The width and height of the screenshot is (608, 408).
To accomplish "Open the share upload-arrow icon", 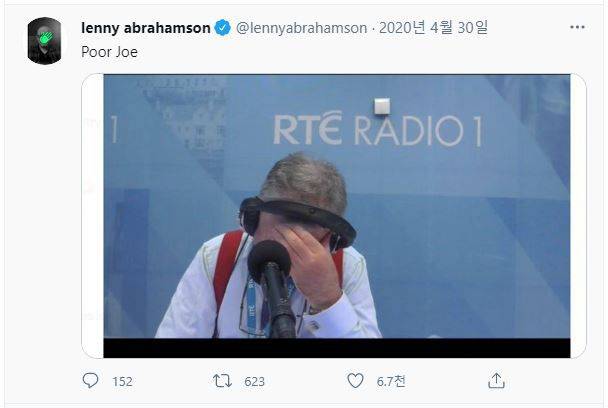I will [x=496, y=380].
